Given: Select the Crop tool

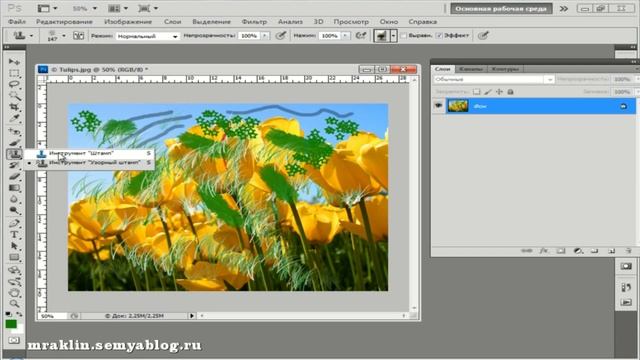Looking at the screenshot, I should (x=14, y=107).
